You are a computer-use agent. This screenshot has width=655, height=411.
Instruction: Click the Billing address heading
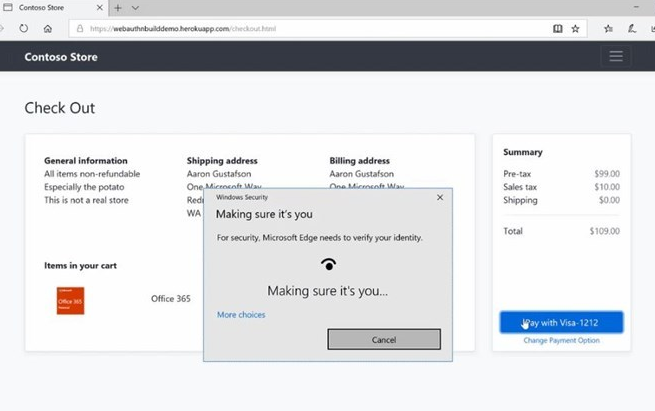tap(359, 161)
